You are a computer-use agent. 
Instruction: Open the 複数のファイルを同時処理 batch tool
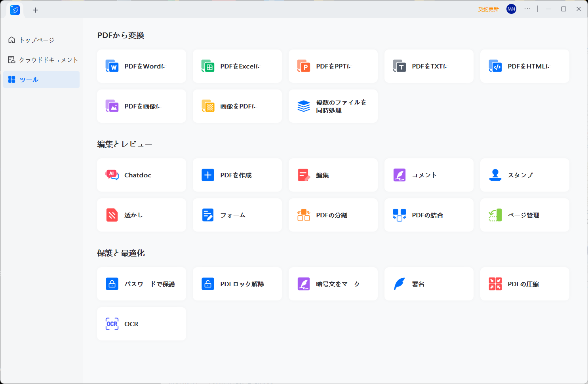333,106
